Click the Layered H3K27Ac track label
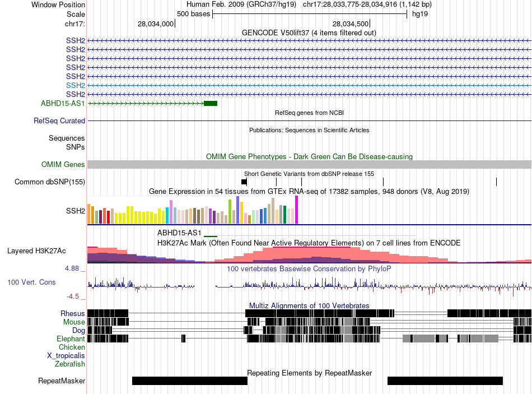 point(36,251)
